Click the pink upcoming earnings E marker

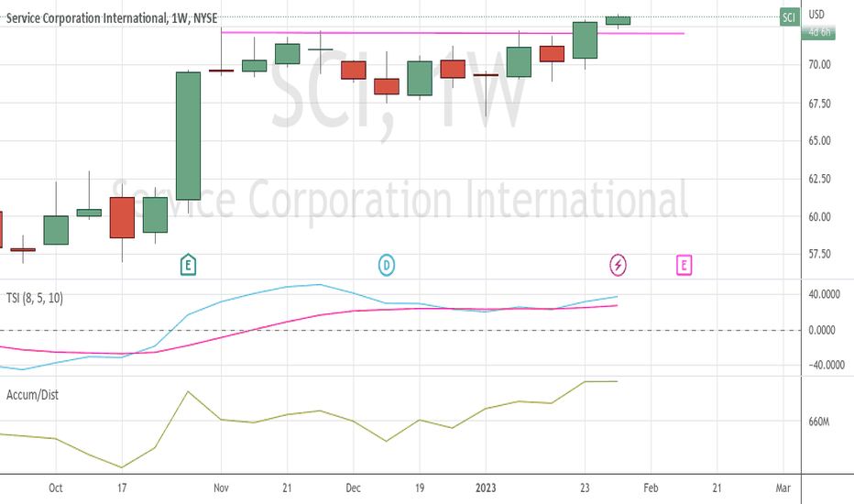pos(684,266)
